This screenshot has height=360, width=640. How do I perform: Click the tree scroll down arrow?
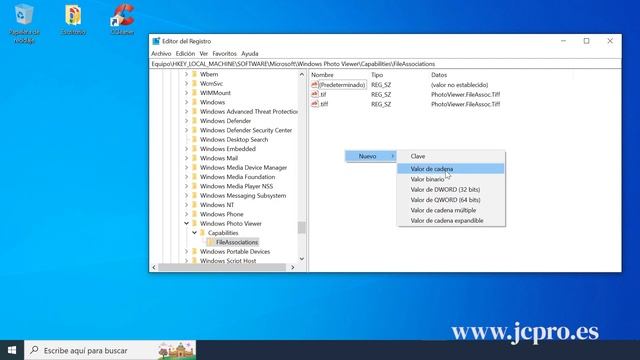coord(302,259)
